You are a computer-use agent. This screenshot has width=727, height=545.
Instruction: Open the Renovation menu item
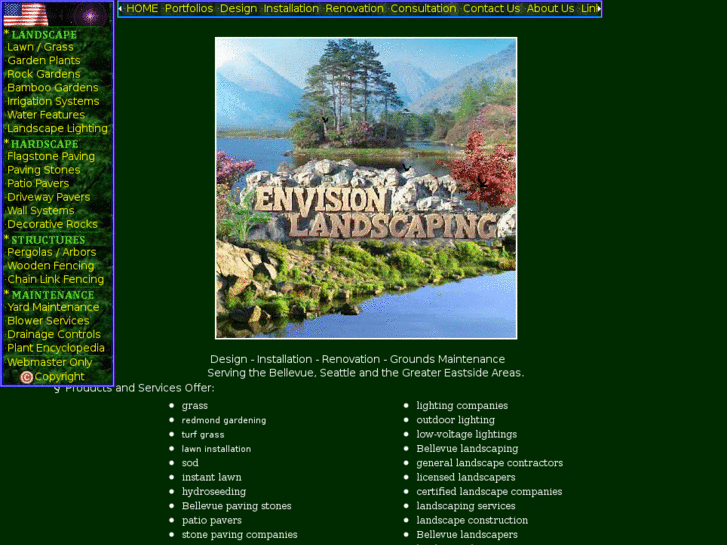click(354, 9)
